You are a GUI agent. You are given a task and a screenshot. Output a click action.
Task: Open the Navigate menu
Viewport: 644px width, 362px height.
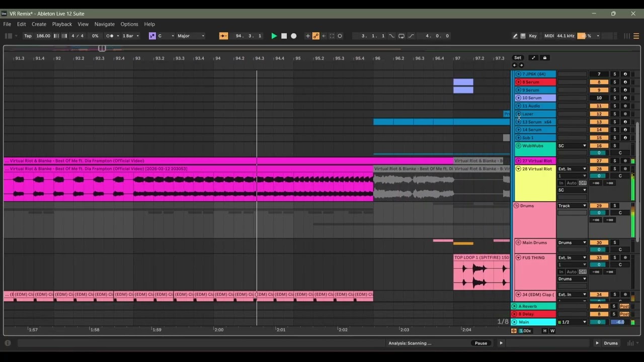105,24
